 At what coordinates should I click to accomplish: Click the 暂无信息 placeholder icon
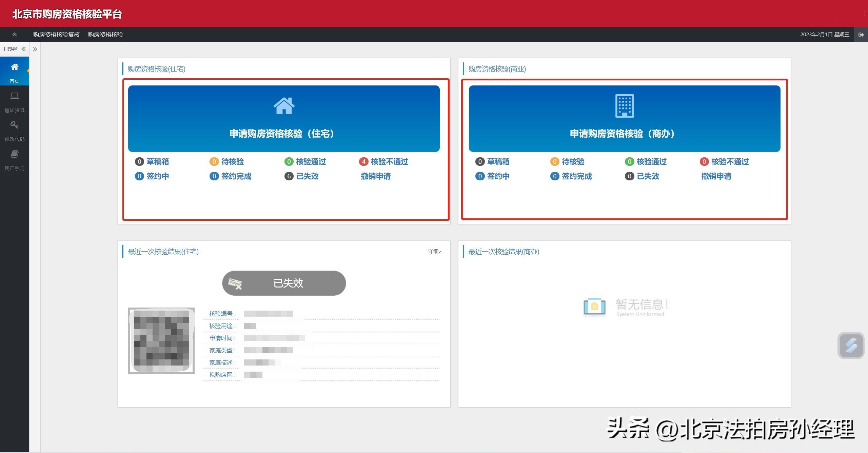point(594,307)
